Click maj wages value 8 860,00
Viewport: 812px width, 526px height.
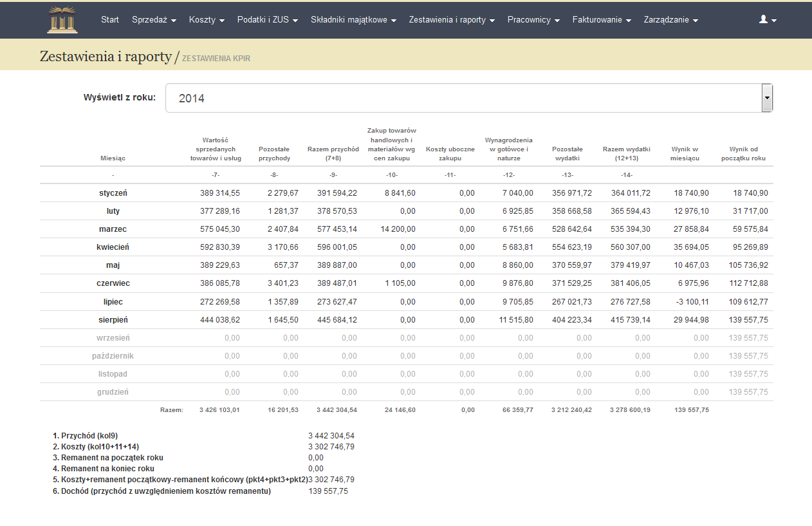(x=518, y=265)
